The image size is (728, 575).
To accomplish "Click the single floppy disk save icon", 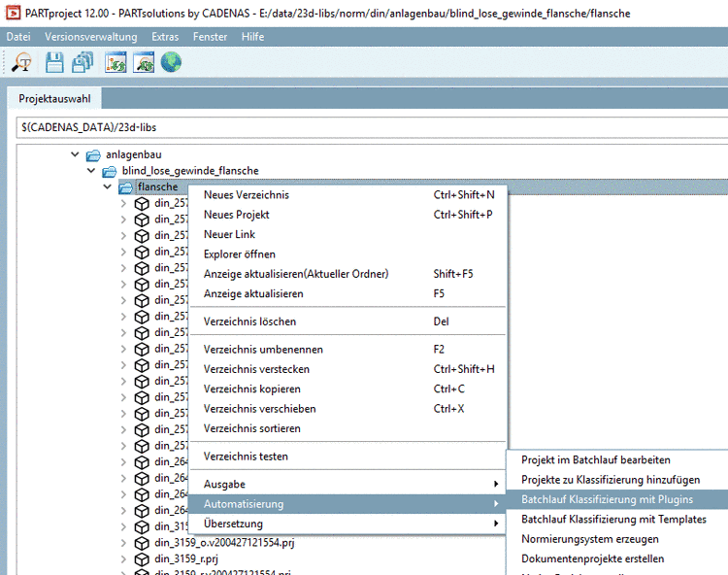I will pos(54,63).
